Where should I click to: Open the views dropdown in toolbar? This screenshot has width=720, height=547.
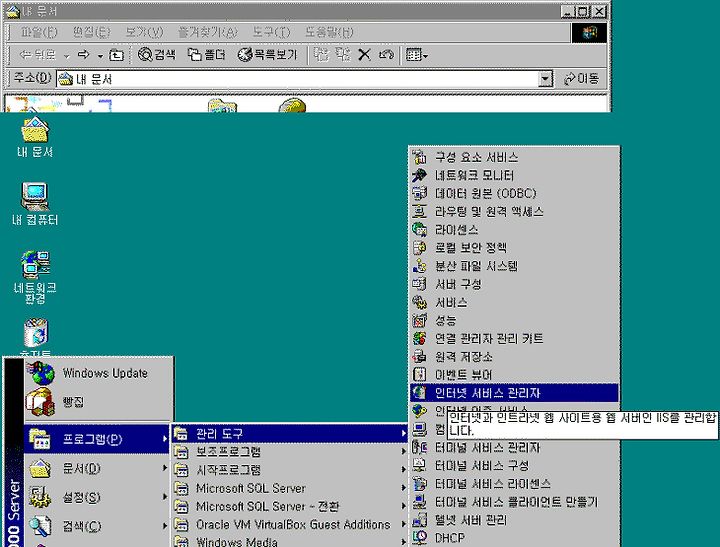pyautogui.click(x=417, y=55)
